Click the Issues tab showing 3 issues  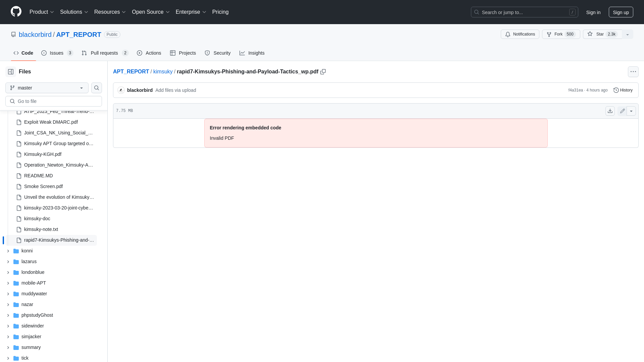pos(57,53)
